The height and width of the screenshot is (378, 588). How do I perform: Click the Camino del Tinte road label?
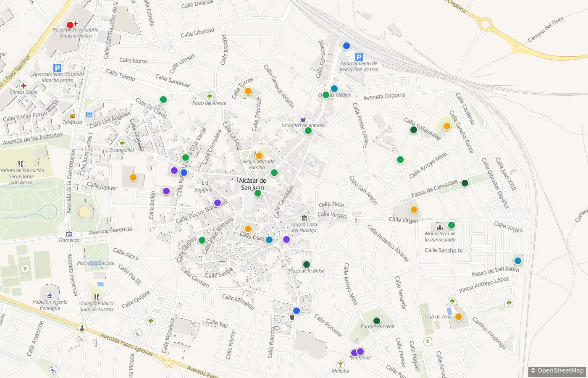[x=546, y=30]
